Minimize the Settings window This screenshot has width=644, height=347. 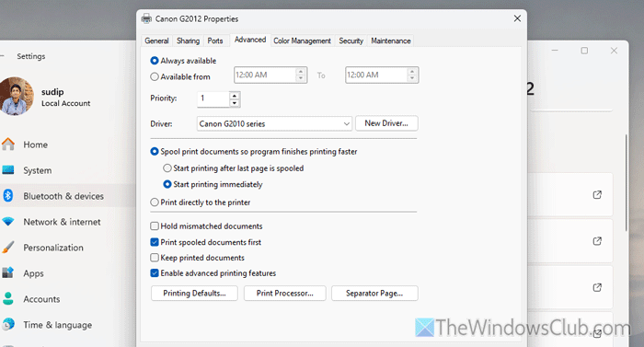[555, 51]
